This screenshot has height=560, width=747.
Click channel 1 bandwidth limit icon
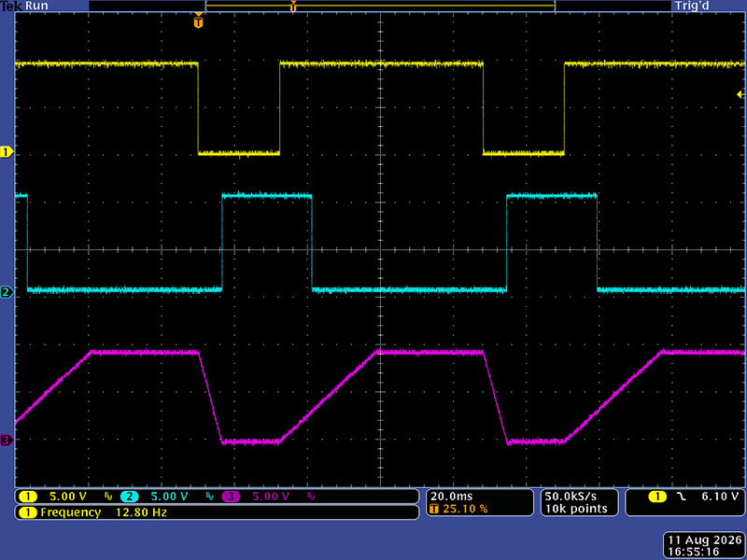[108, 497]
